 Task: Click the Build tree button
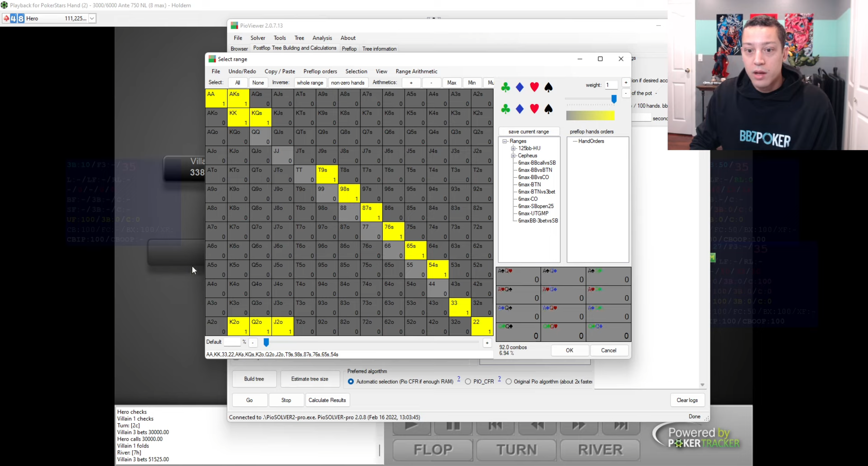tap(254, 379)
